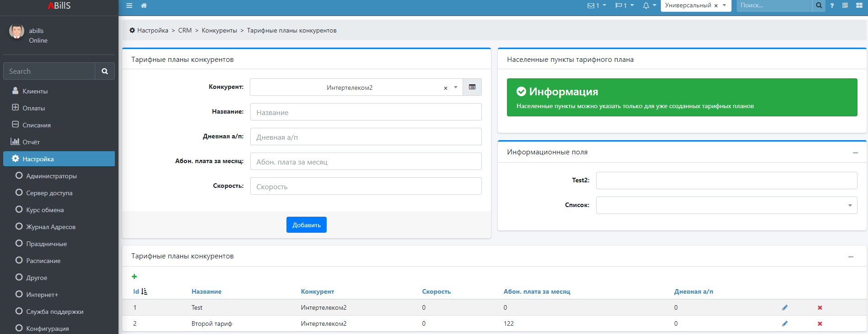Image resolution: width=868 pixels, height=334 pixels.
Task: Open the home icon in top bar
Action: click(144, 5)
